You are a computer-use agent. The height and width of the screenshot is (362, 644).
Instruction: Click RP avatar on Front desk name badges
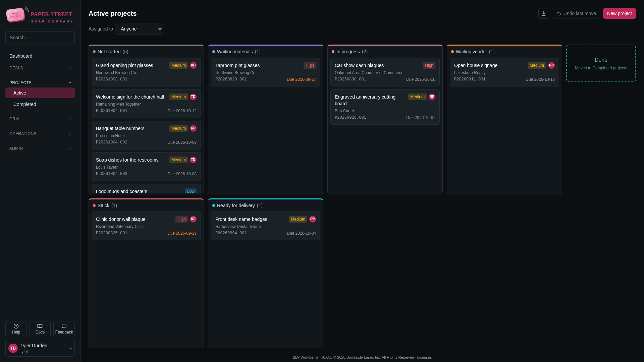click(313, 219)
